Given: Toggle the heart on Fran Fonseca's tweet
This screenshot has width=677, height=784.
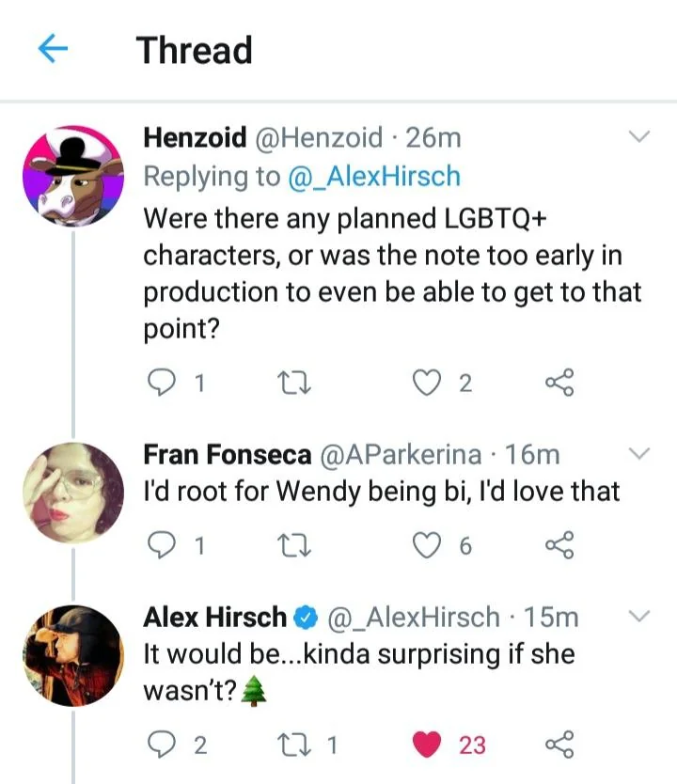Looking at the screenshot, I should [x=428, y=543].
